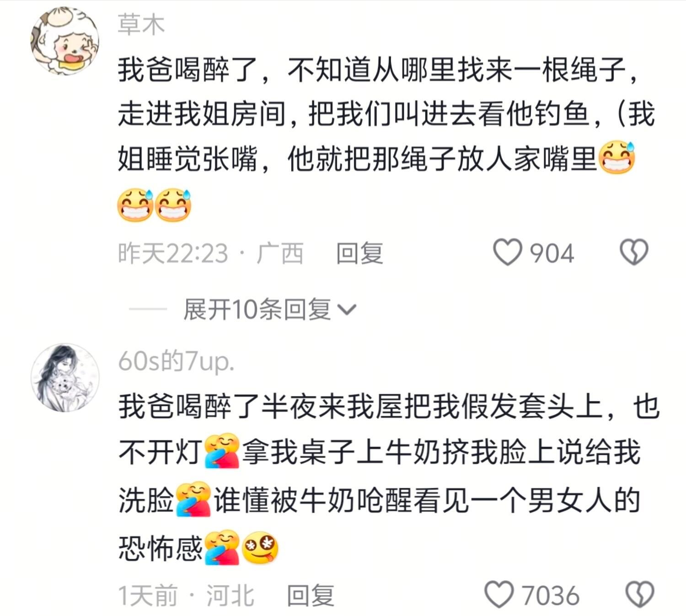
Task: Dislike the comment by 草木
Action: (x=634, y=252)
